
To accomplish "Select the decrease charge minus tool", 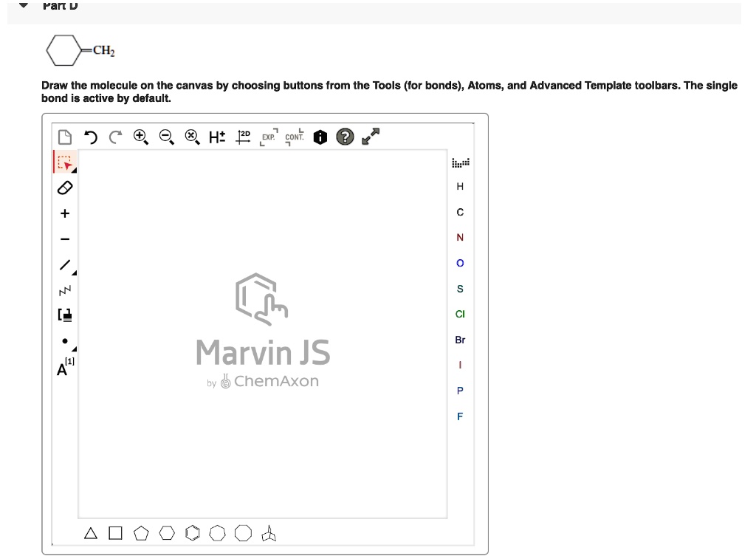I will click(64, 239).
